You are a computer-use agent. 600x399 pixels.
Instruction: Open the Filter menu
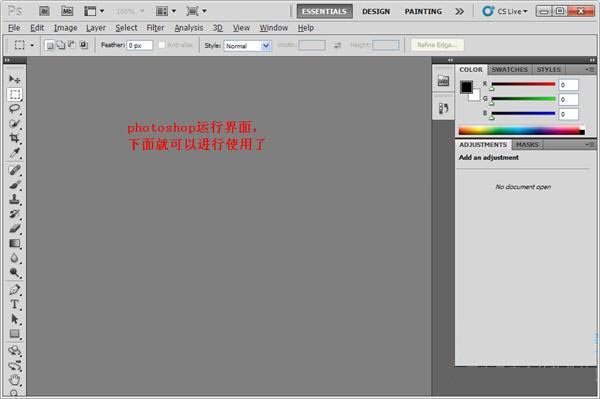(155, 28)
